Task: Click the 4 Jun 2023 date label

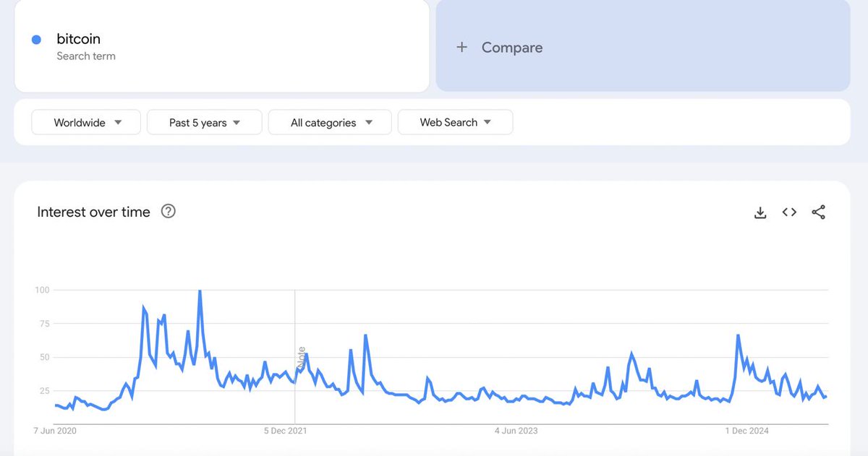Action: [x=516, y=431]
